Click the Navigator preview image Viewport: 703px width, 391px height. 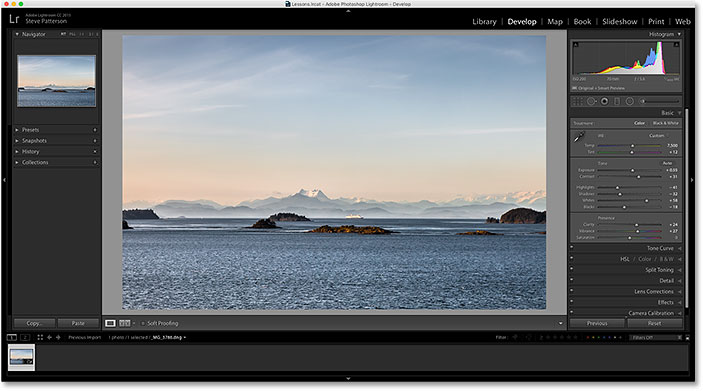[x=56, y=81]
